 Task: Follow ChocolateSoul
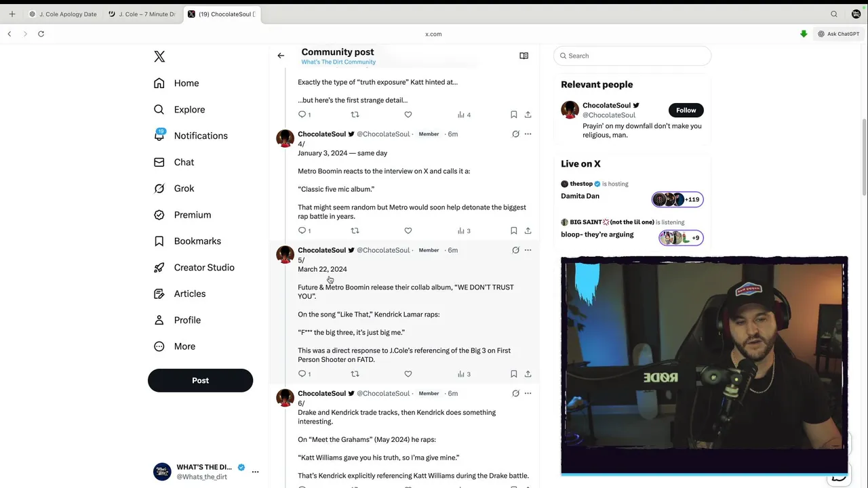(686, 110)
